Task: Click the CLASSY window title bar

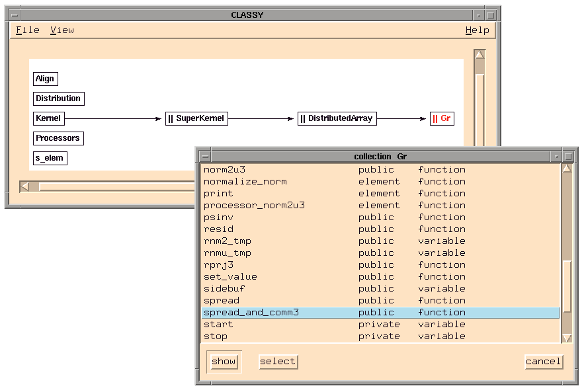Action: (x=247, y=15)
